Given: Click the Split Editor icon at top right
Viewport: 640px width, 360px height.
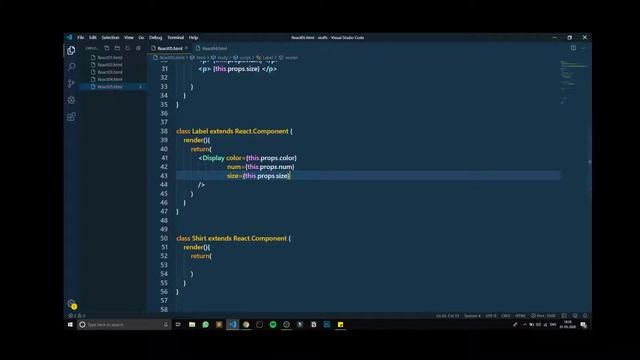Looking at the screenshot, I should (573, 48).
